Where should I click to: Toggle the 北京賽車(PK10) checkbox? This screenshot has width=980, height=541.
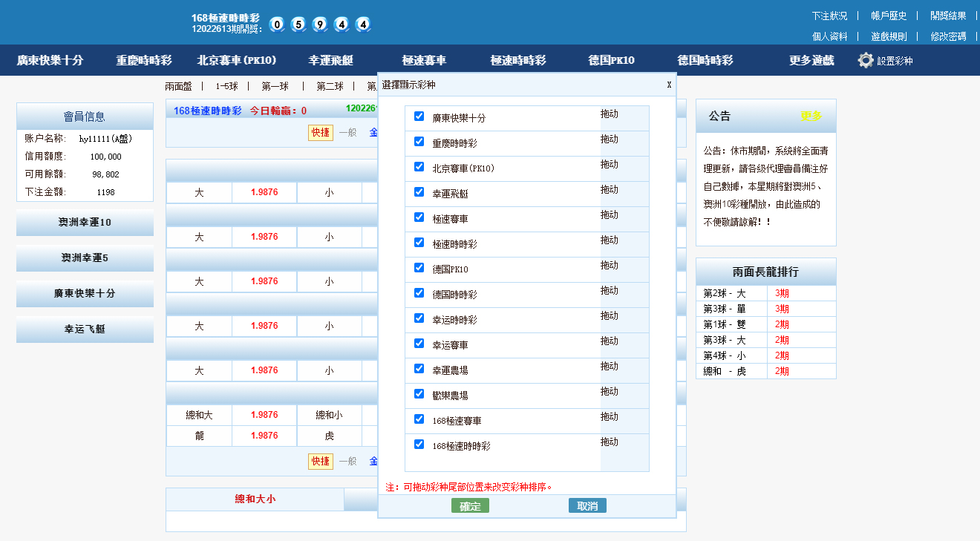(419, 167)
